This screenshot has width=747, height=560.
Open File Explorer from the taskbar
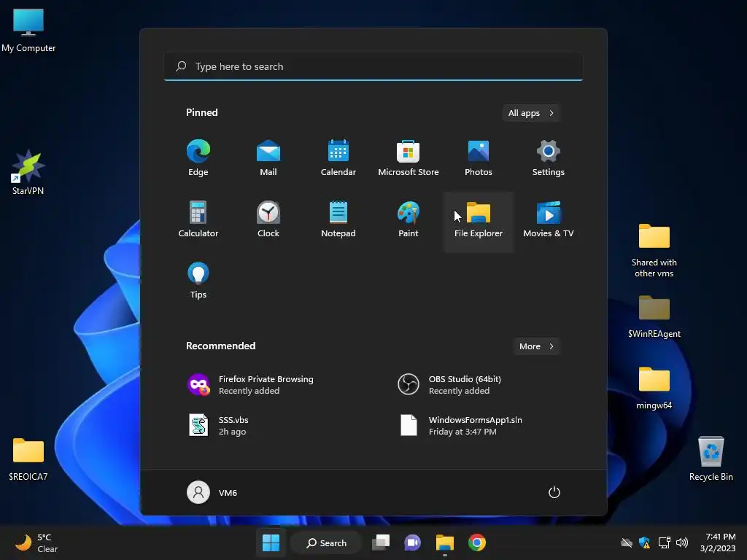pos(444,542)
